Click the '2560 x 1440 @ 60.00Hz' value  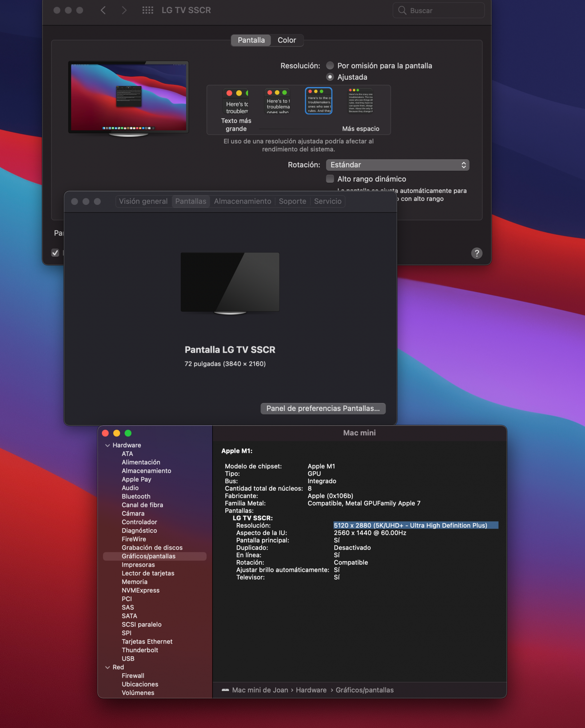click(370, 533)
